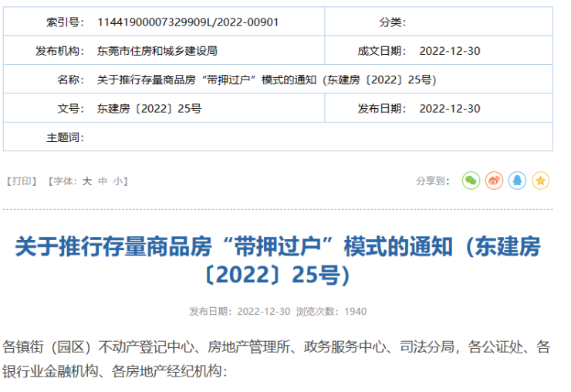Share the notice to QQ
Screen dimensions: 571x392
[x=518, y=181]
